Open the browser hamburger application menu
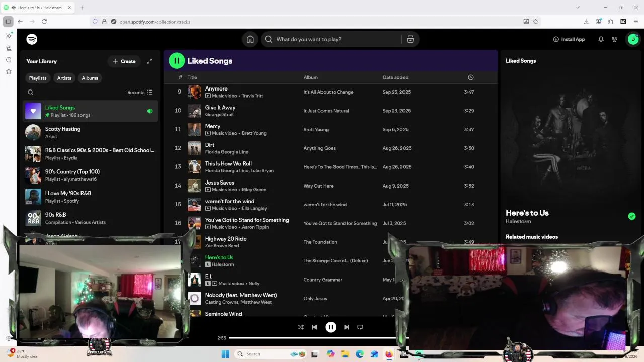Viewport: 644px width, 362px height. click(x=636, y=22)
